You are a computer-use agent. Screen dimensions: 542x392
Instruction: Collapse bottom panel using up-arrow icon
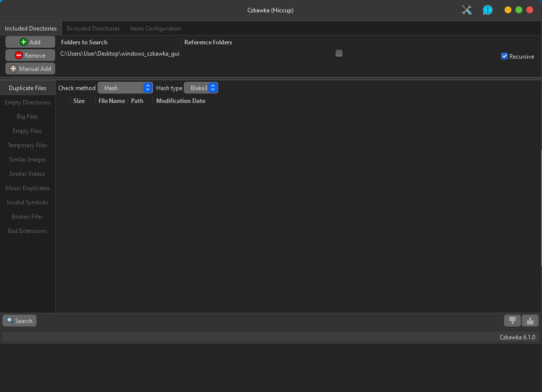[x=530, y=321]
